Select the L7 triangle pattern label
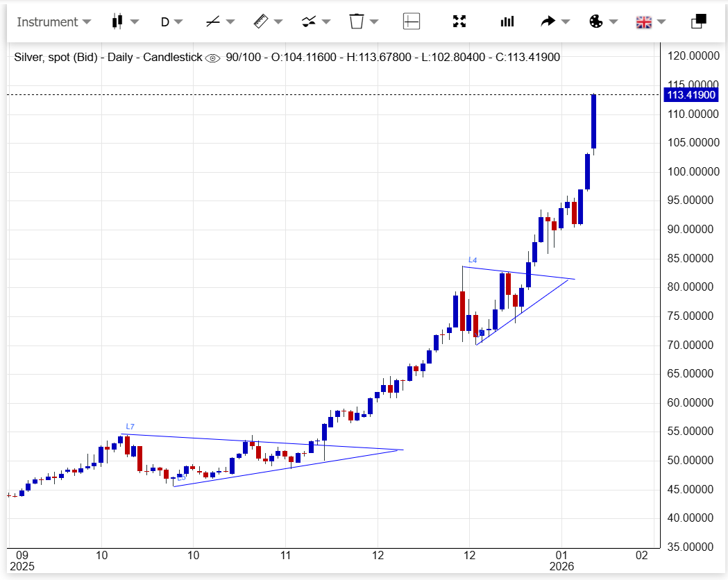Viewport: 728px width, 580px height. point(130,427)
